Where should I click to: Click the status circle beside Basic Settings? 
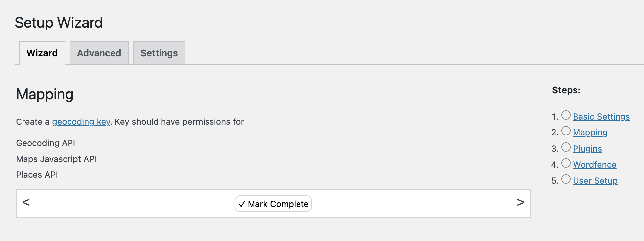(566, 115)
